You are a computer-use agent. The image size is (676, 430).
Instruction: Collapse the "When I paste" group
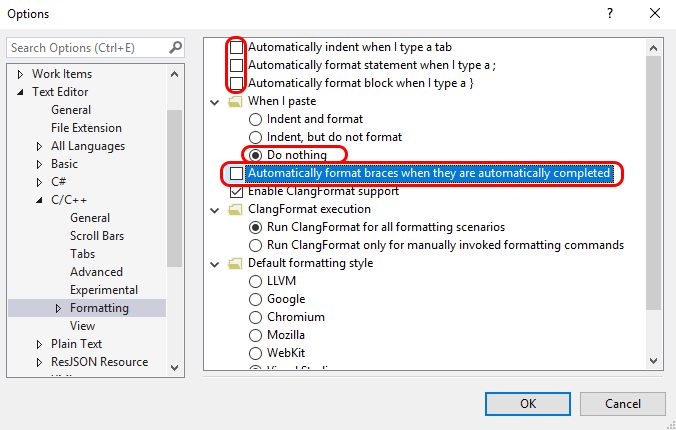click(215, 102)
